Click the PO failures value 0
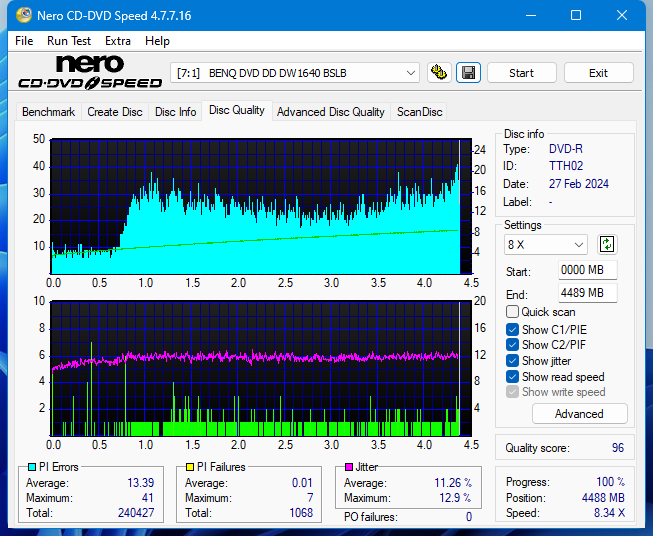The image size is (653, 536). coord(469,517)
